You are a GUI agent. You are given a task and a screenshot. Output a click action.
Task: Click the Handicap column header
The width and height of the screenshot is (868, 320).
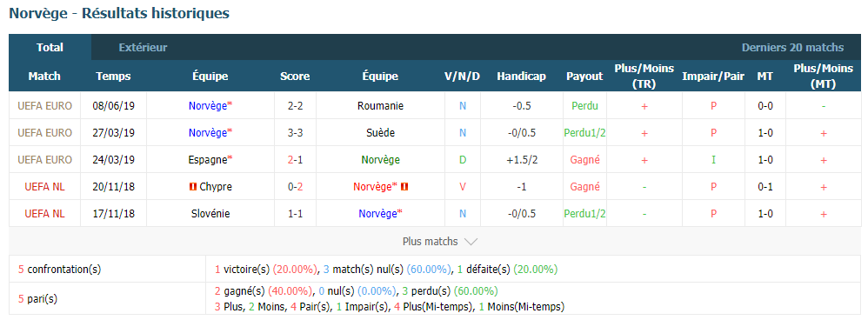pos(521,77)
